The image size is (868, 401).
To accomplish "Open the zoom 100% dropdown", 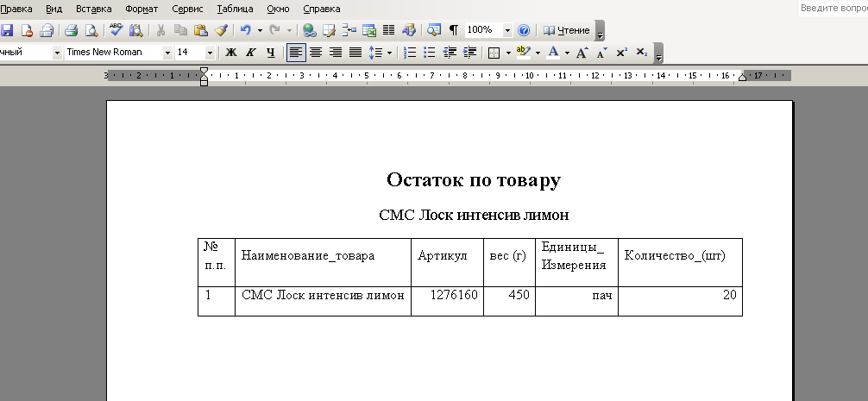I will tap(507, 30).
